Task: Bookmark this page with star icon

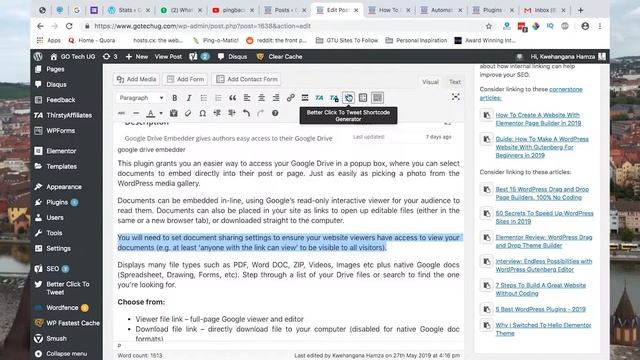Action: [489, 26]
